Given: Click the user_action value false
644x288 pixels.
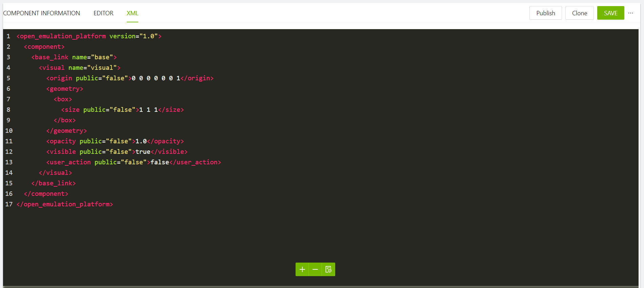Looking at the screenshot, I should 160,162.
